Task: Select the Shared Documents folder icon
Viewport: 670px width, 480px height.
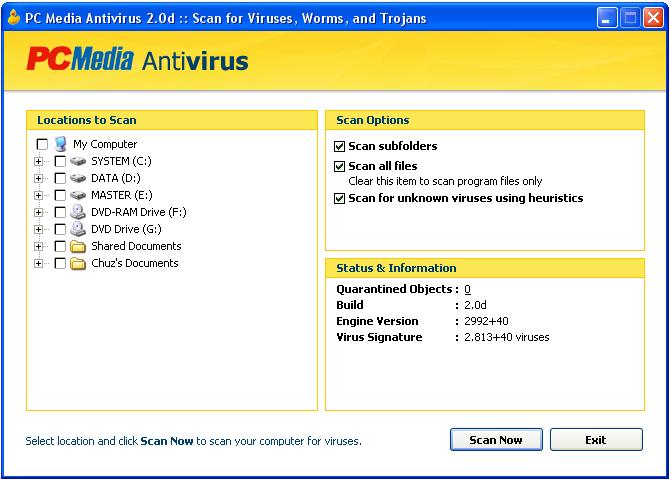Action: (x=78, y=246)
